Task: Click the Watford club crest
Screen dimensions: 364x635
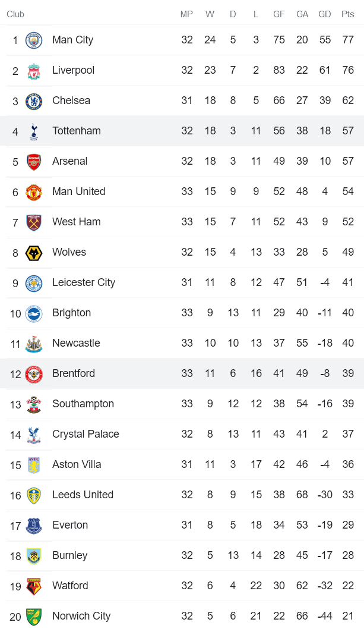Action: coord(34,586)
